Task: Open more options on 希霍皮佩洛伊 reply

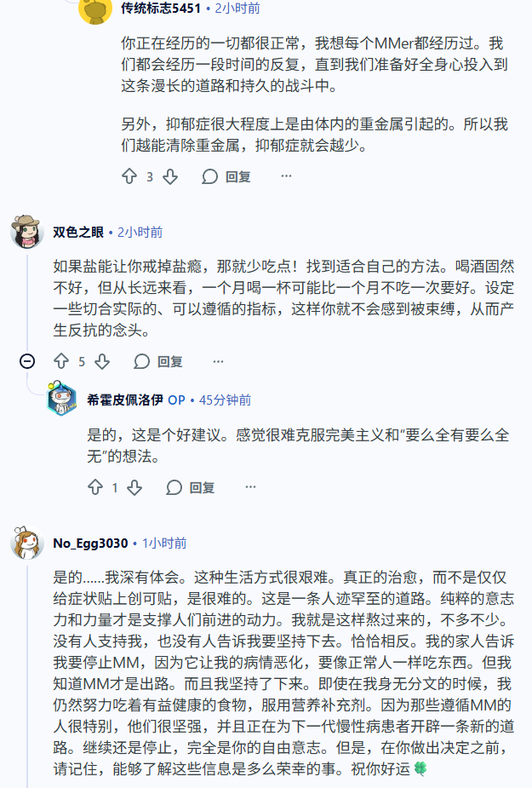Action: [250, 487]
